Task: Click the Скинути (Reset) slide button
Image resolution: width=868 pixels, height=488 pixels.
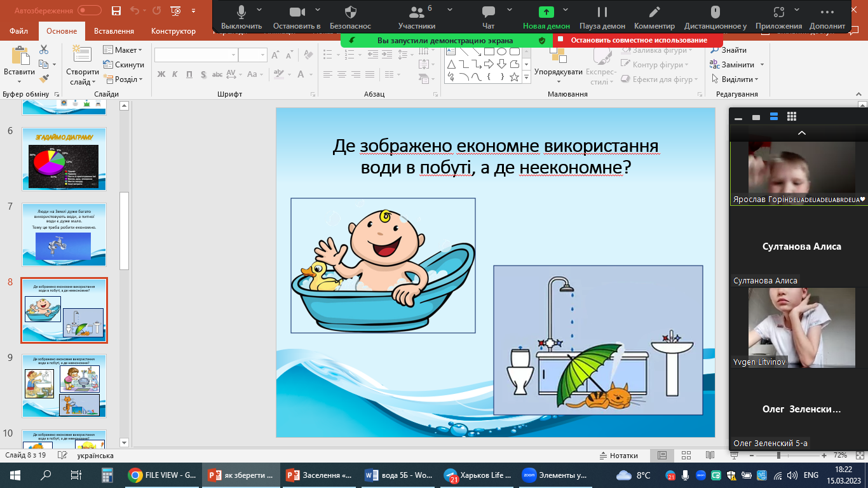Action: [124, 65]
